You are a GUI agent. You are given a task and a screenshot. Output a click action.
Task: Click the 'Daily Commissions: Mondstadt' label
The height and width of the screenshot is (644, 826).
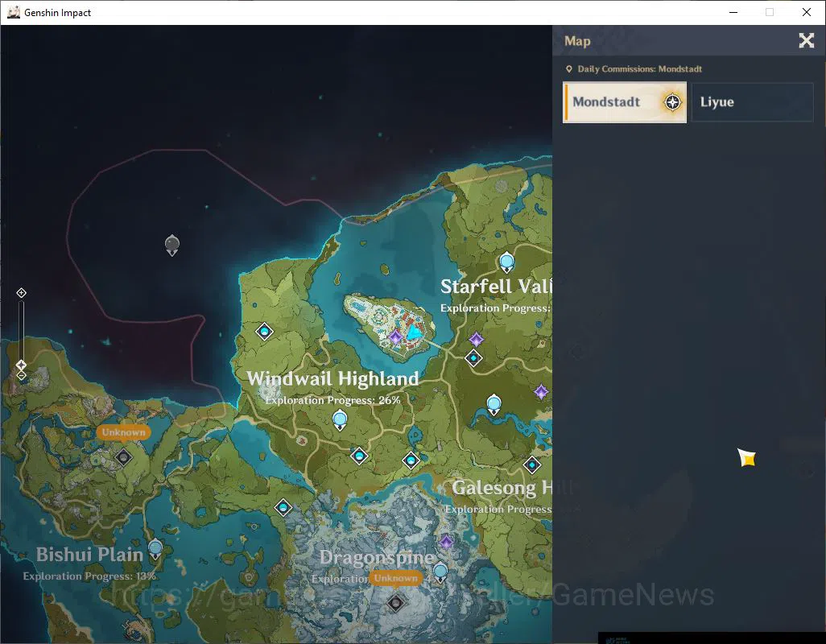[639, 69]
